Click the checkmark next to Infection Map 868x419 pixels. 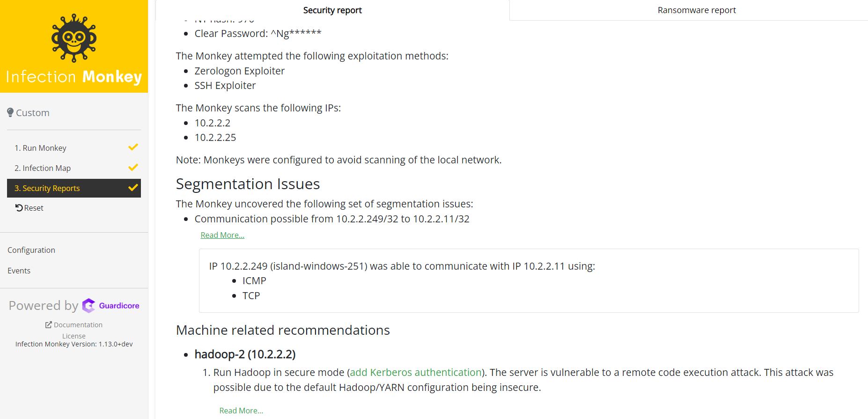133,168
